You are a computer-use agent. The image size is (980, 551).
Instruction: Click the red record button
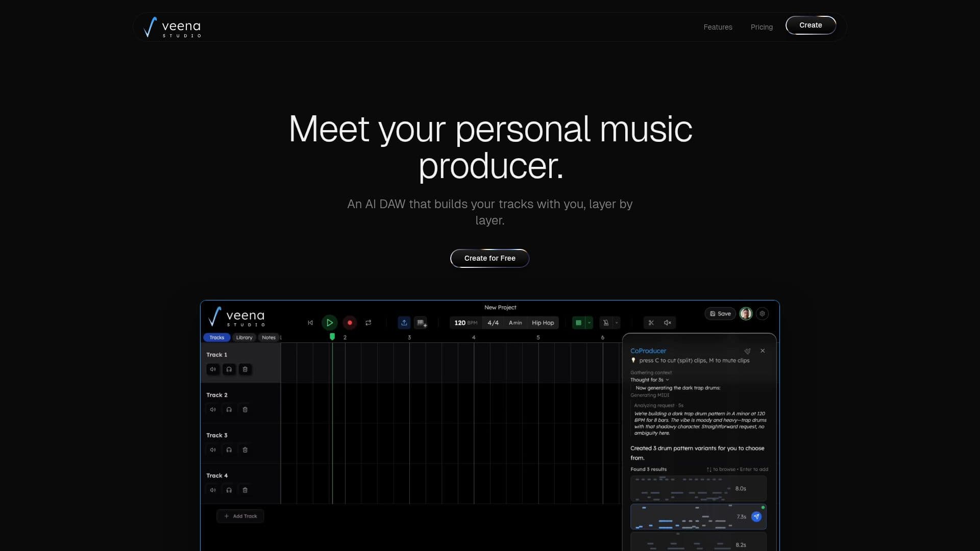(x=350, y=323)
